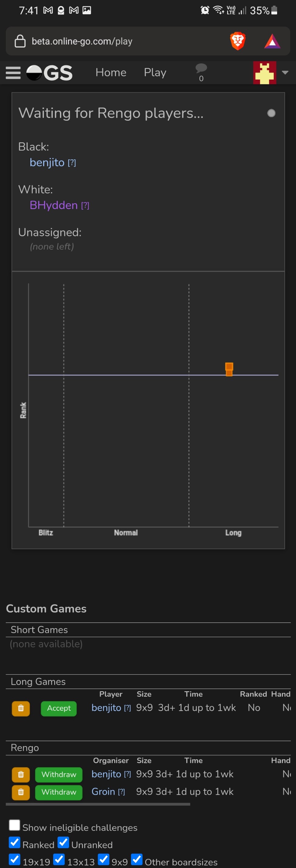Open the hamburger navigation menu

pos(13,73)
